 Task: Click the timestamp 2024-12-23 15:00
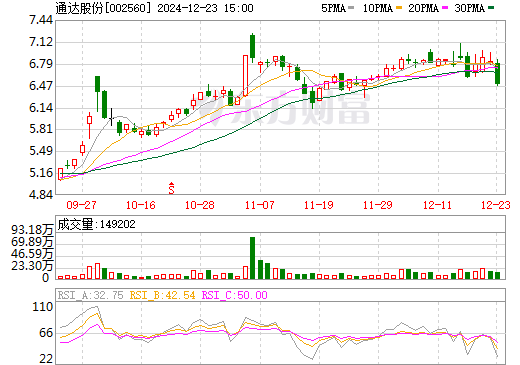pyautogui.click(x=205, y=8)
